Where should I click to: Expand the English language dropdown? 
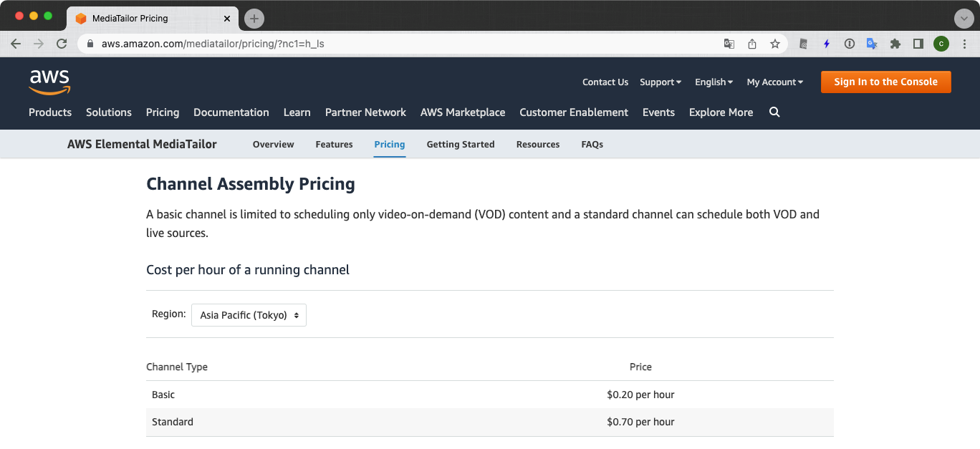[x=714, y=82]
